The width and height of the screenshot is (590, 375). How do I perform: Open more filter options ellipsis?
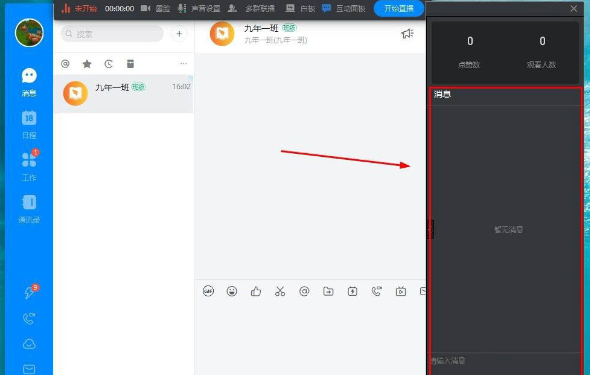183,64
